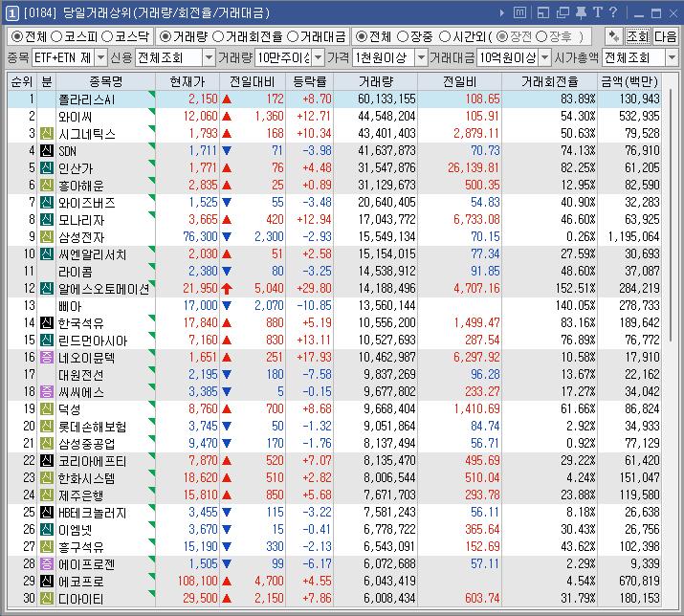Viewport: 684px width, 616px height.
Task: Select the 코스피 radio button
Action: pos(56,36)
